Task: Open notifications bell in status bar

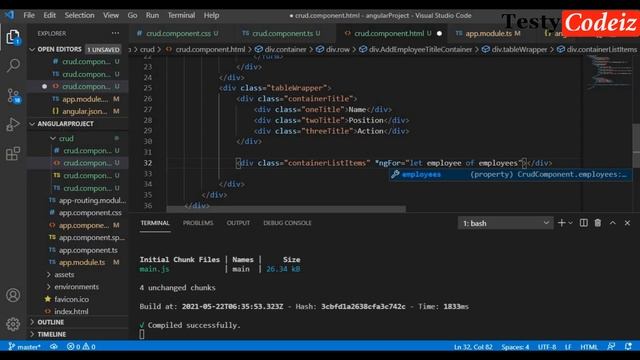Action: click(628, 347)
